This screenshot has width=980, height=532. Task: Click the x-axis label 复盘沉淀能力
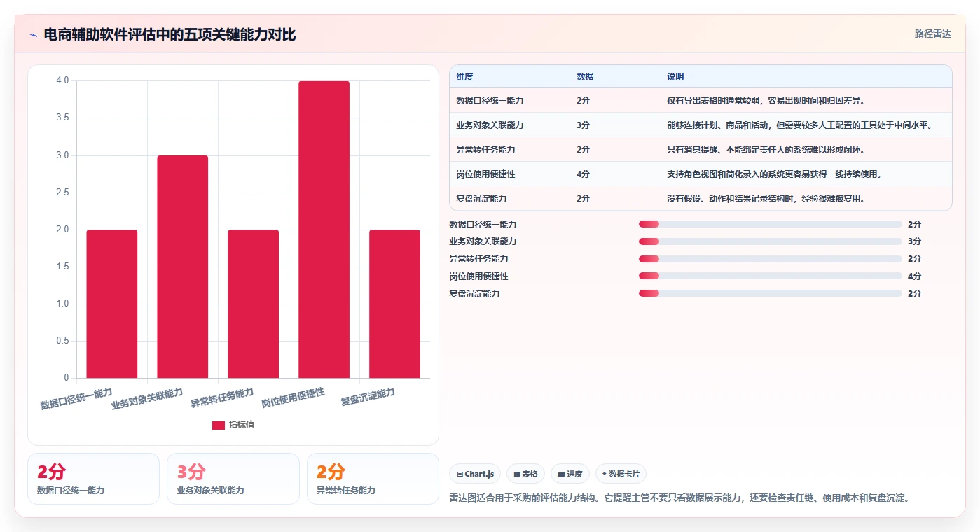tap(368, 398)
